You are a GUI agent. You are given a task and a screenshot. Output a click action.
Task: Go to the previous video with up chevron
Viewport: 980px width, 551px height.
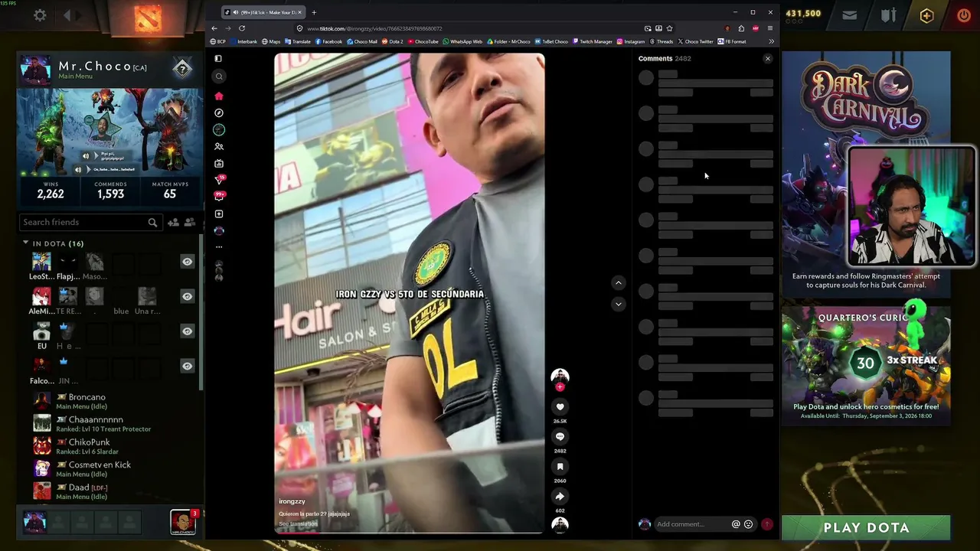tap(619, 283)
